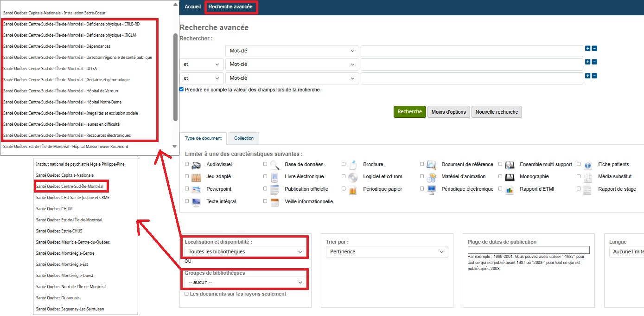Click the second keyword search text field
Image resolution: width=644 pixels, height=316 pixels.
pyautogui.click(x=472, y=64)
